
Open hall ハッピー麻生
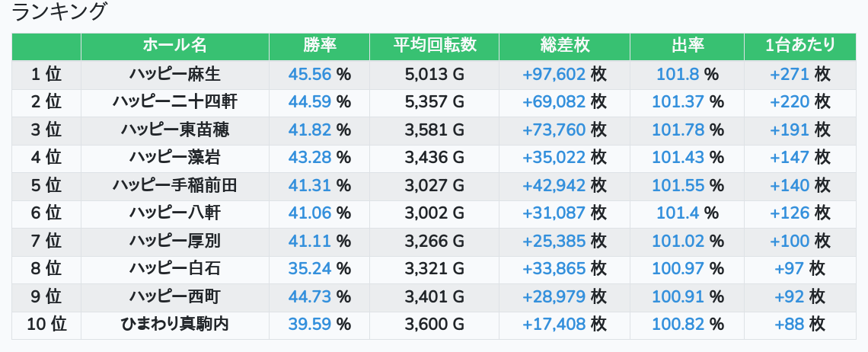(175, 74)
